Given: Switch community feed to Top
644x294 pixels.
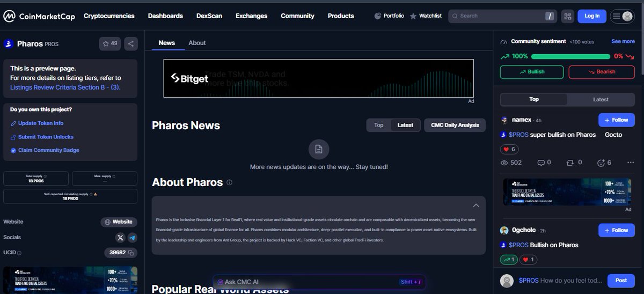Looking at the screenshot, I should [x=534, y=99].
